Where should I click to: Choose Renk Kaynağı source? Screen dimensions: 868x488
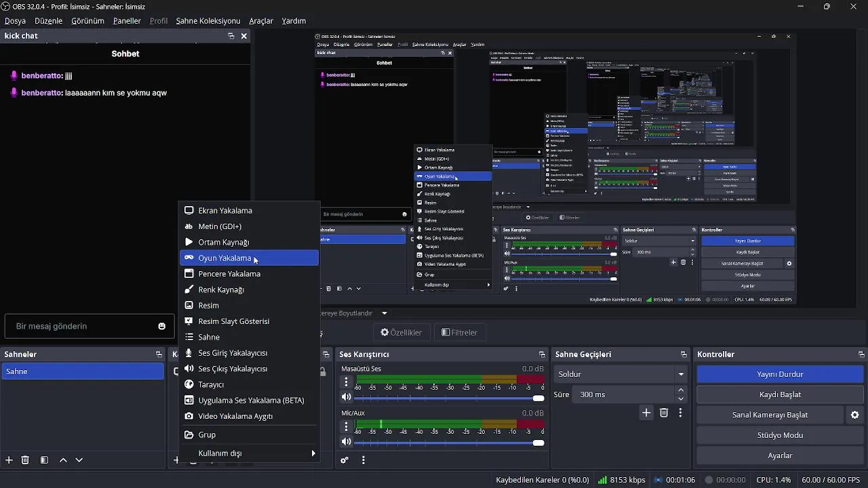click(x=250, y=289)
